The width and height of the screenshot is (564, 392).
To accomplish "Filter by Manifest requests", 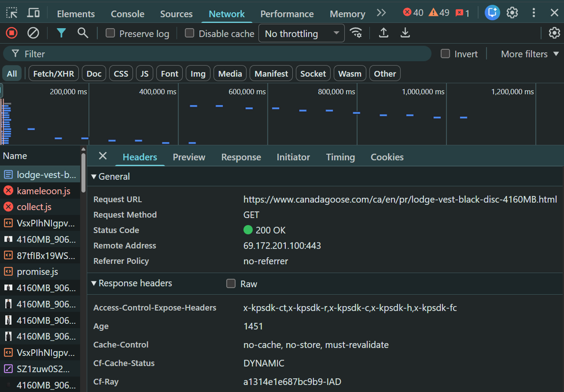I will tap(271, 74).
